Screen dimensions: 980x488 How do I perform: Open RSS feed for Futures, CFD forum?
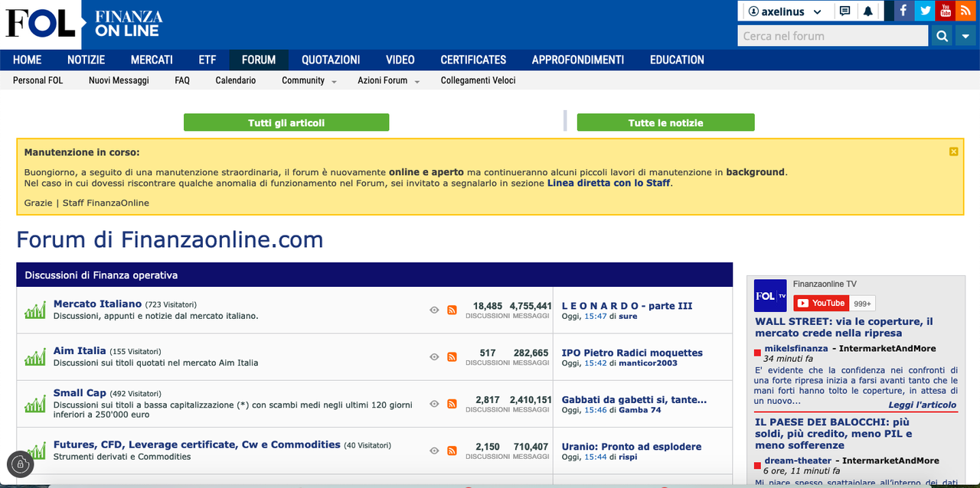[x=452, y=451]
